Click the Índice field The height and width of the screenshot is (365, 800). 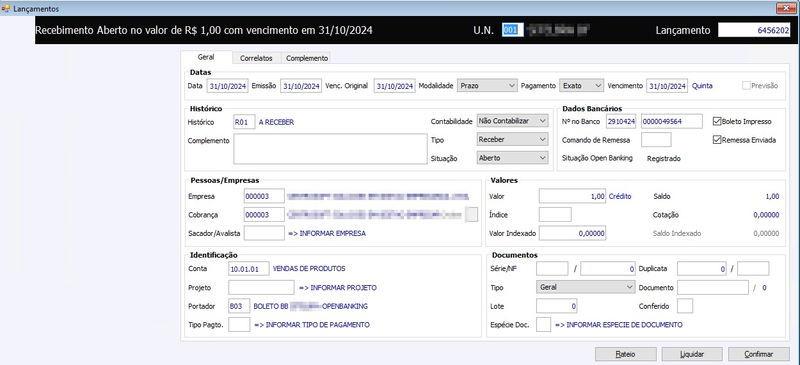555,214
